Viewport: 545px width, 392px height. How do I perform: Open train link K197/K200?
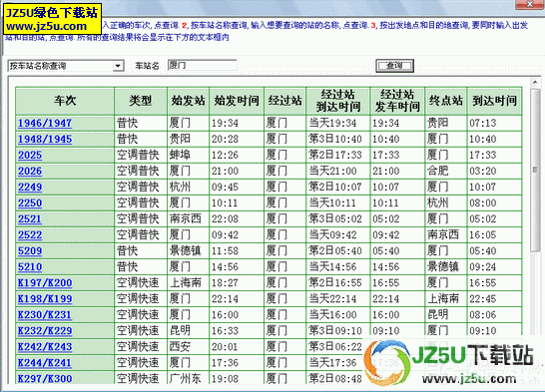(x=45, y=282)
